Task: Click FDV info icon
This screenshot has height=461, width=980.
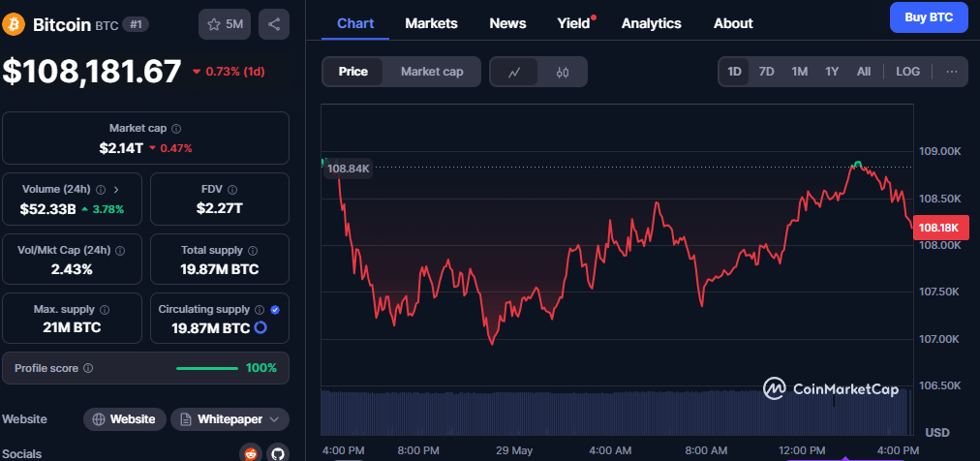Action: pos(232,189)
